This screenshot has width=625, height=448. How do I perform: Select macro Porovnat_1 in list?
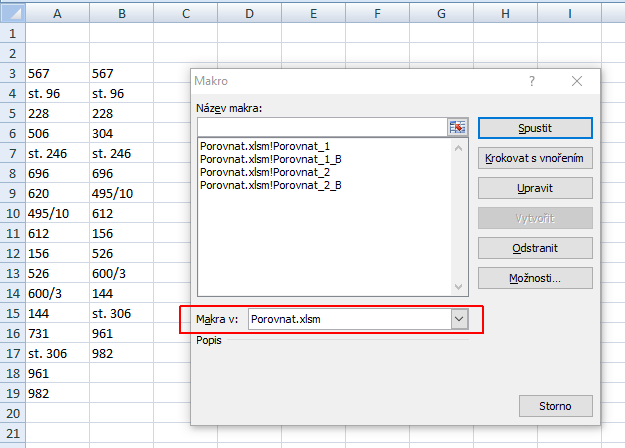[x=264, y=146]
